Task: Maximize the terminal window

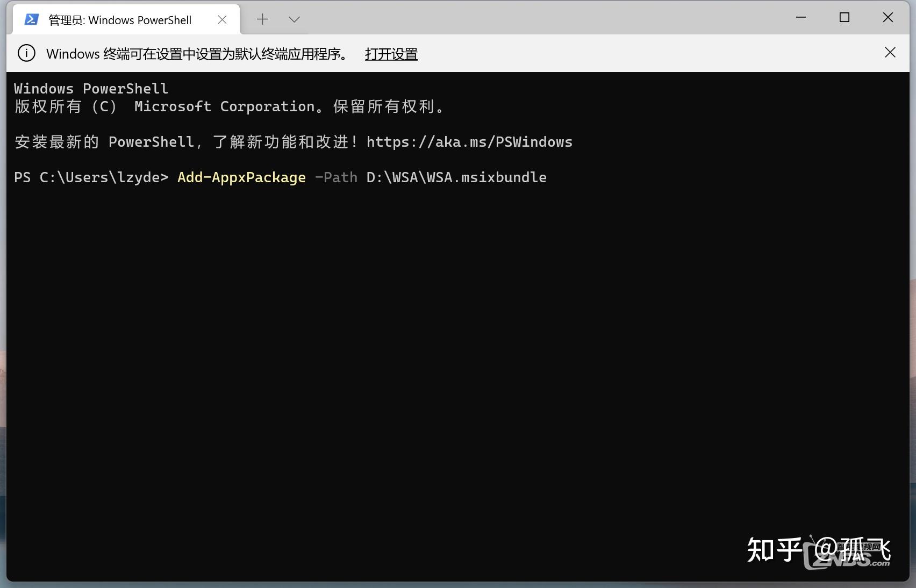Action: pos(845,17)
